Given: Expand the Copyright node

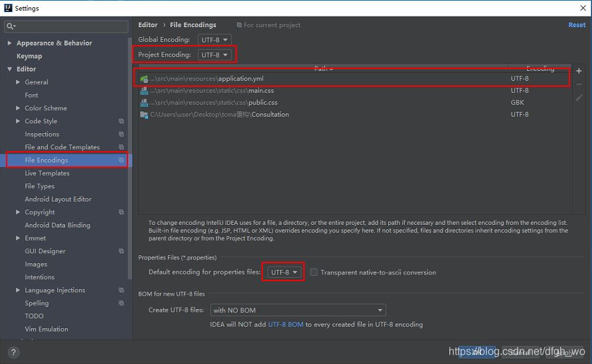Looking at the screenshot, I should [18, 212].
